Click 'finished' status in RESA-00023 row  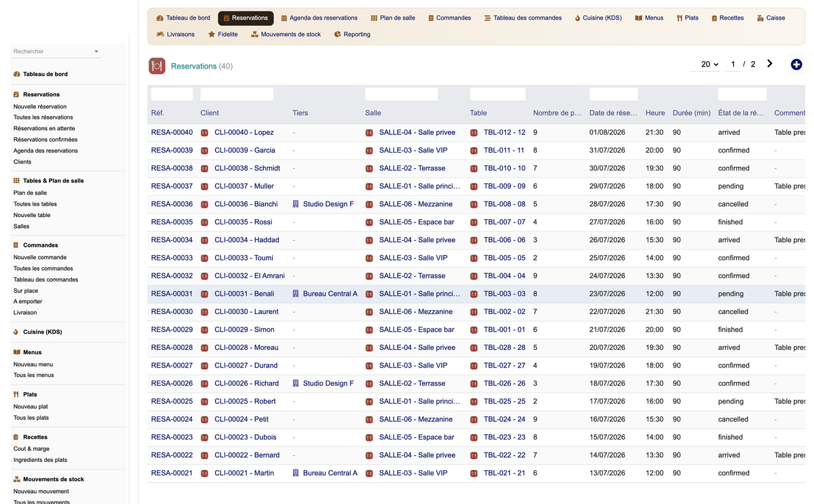tap(731, 438)
